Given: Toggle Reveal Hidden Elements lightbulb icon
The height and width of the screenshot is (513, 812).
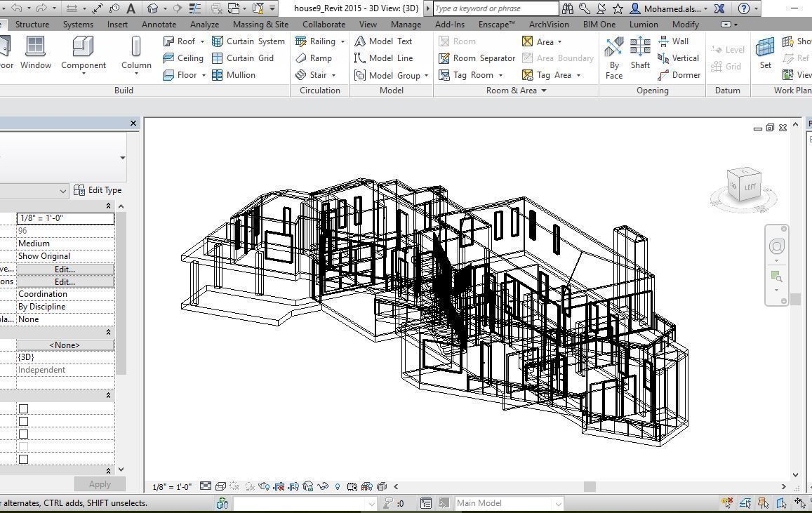Looking at the screenshot, I should (338, 486).
